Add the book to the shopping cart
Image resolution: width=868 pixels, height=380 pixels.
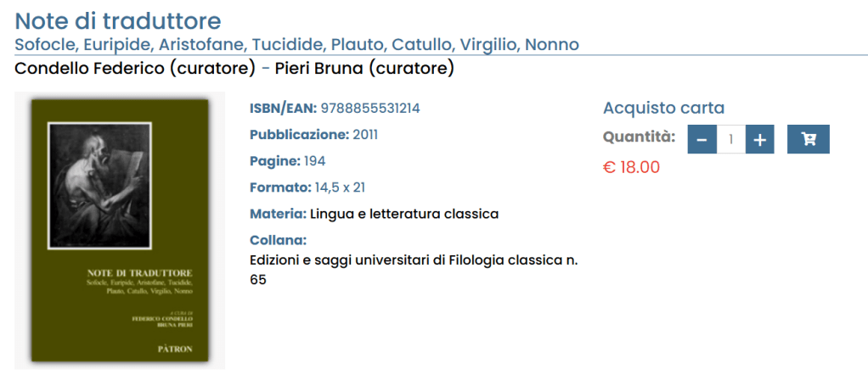[808, 139]
